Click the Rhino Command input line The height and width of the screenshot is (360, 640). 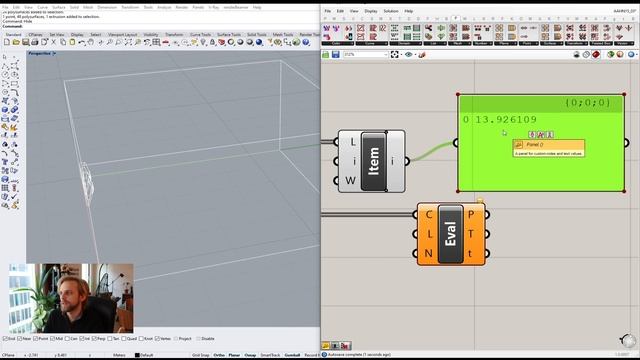pos(161,27)
